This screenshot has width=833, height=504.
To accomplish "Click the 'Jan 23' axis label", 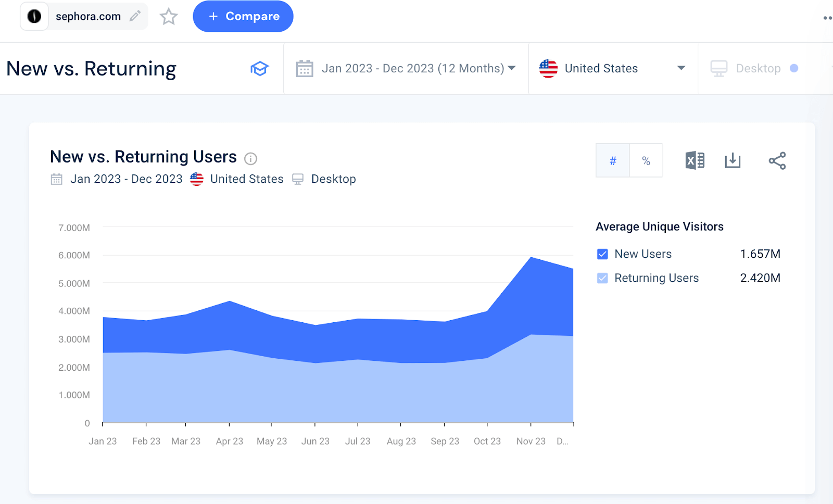I will pos(103,441).
